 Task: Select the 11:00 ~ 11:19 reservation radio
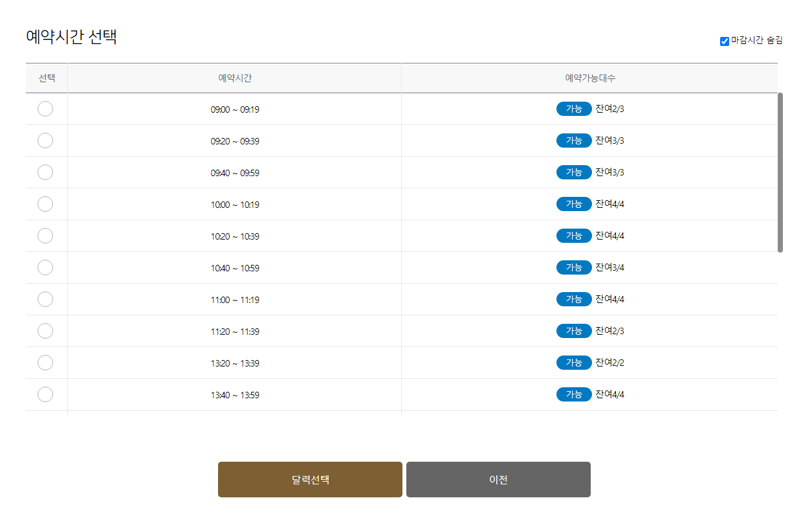(45, 299)
